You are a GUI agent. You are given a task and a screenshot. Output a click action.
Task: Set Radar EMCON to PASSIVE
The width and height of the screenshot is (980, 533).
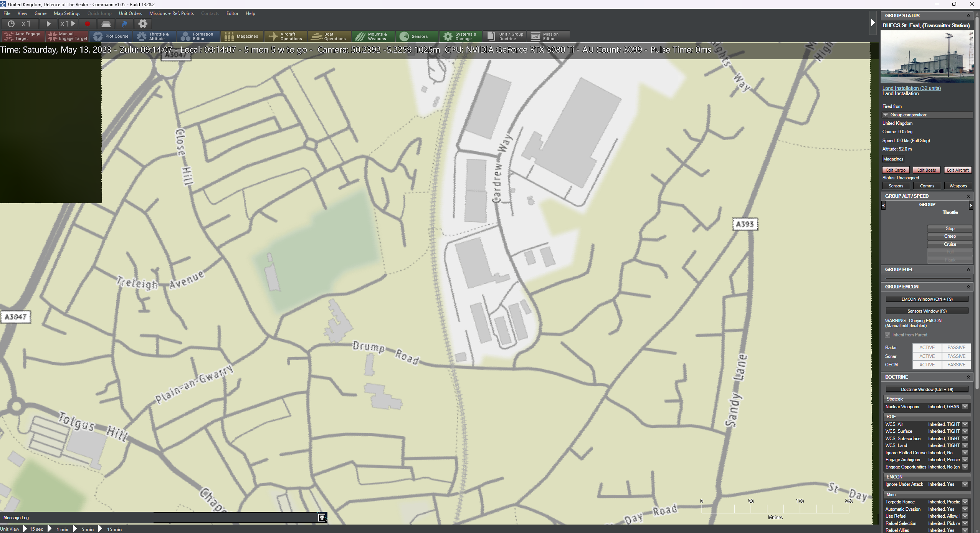click(956, 348)
